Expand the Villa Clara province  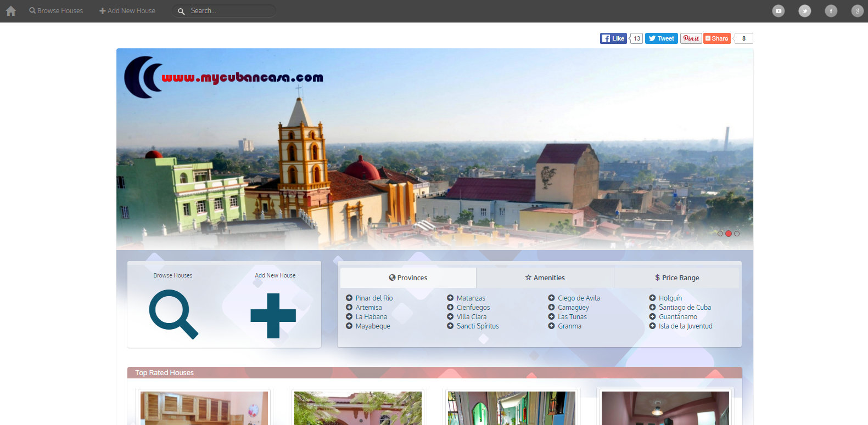coord(467,317)
